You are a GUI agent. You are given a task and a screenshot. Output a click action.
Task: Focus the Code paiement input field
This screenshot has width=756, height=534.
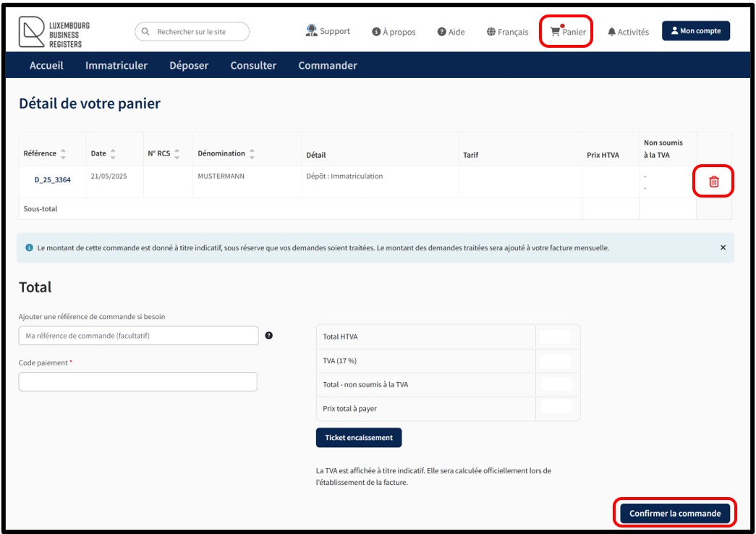point(137,382)
